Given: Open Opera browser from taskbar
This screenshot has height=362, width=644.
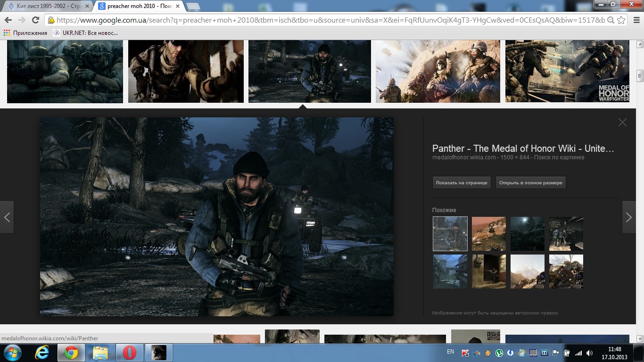Looking at the screenshot, I should pyautogui.click(x=130, y=353).
